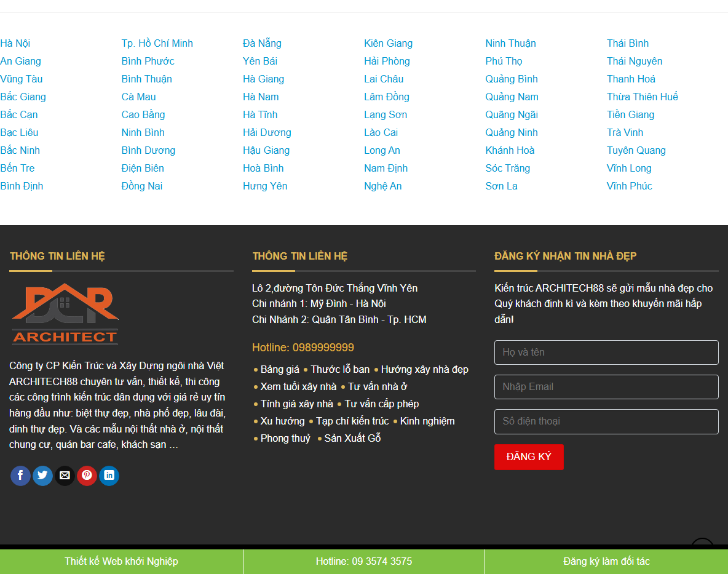
Task: Click the Nhập Email field
Action: (606, 386)
